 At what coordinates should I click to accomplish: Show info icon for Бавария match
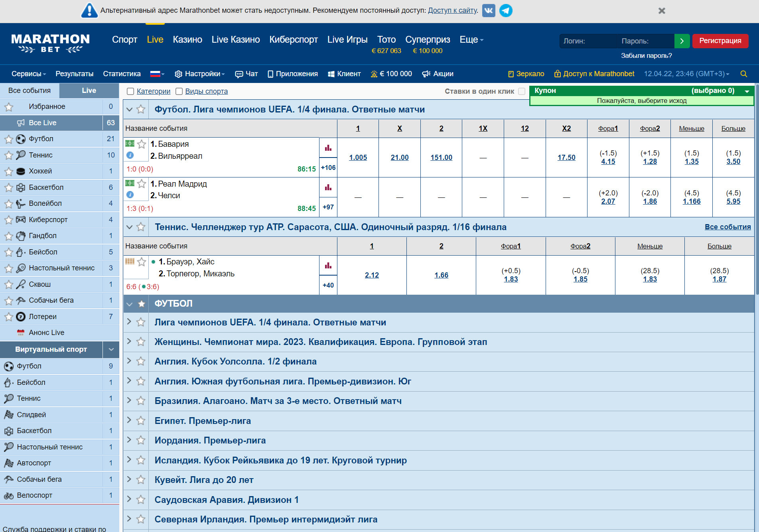pyautogui.click(x=130, y=155)
